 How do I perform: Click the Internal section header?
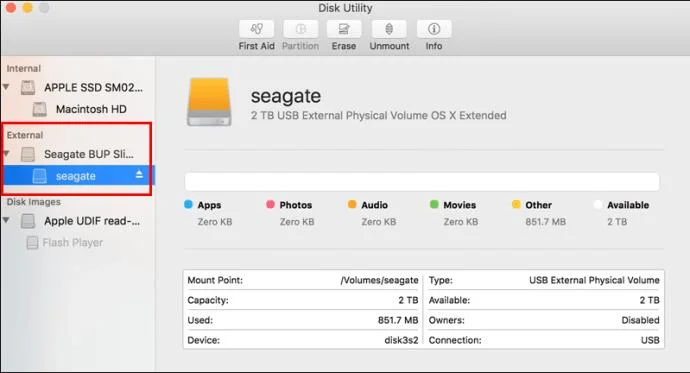coord(24,69)
